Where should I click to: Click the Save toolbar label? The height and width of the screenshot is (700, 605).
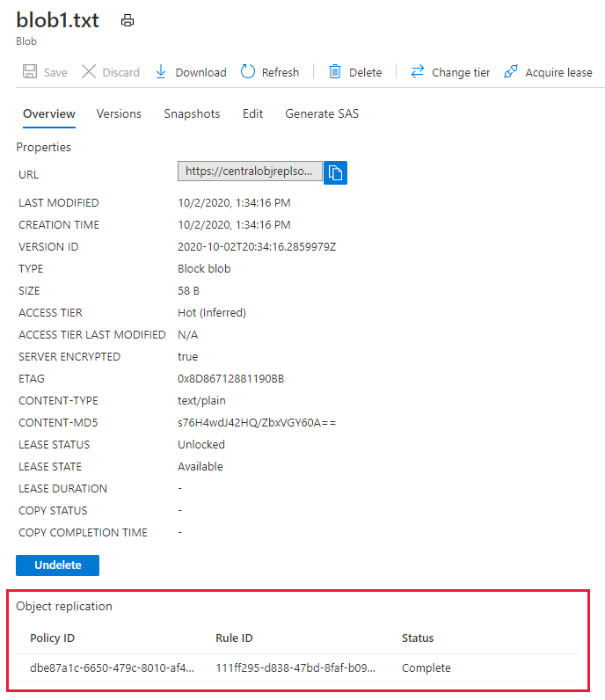[55, 72]
